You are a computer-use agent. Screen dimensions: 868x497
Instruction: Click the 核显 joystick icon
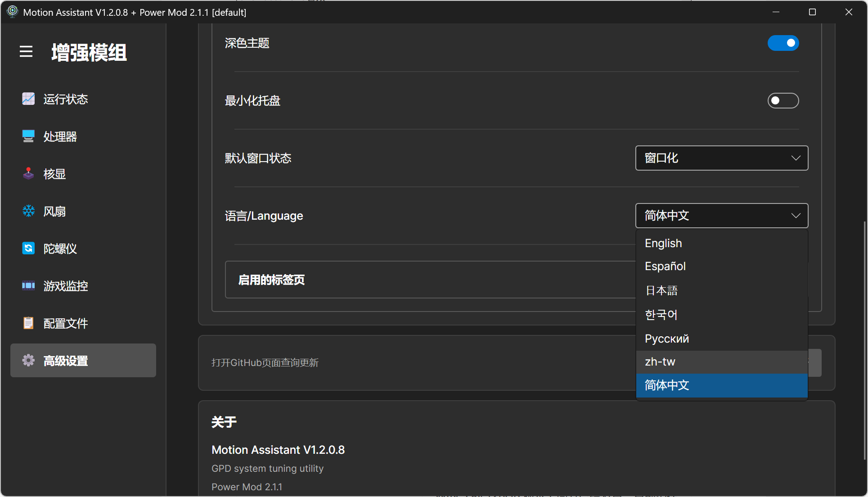click(28, 174)
